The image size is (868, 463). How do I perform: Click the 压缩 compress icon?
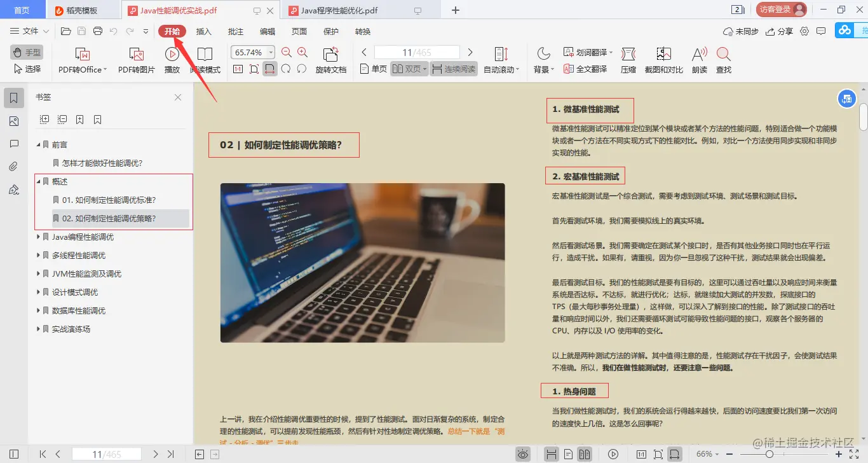click(628, 60)
